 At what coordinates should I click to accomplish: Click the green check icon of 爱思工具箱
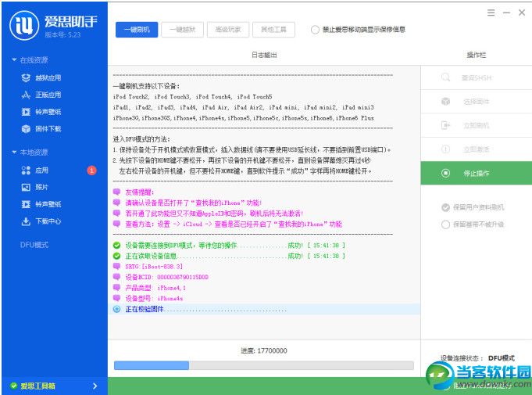tap(13, 386)
